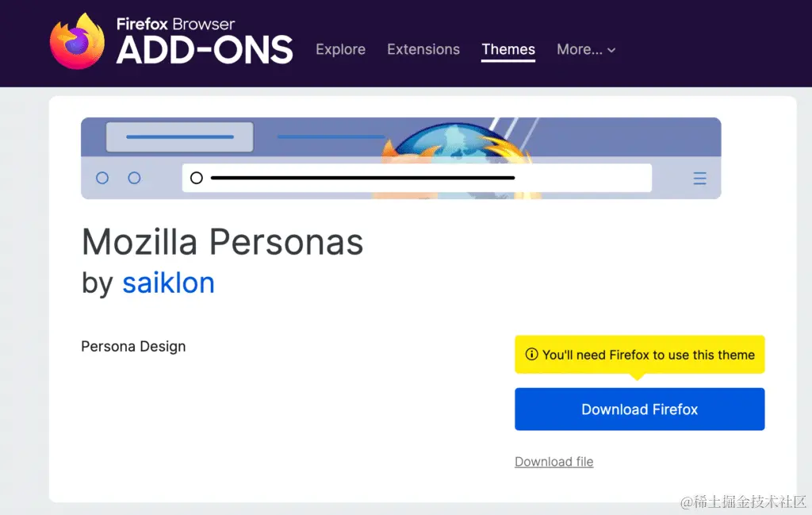The image size is (812, 515).
Task: Click the left circle button in the theme preview
Action: tap(102, 178)
